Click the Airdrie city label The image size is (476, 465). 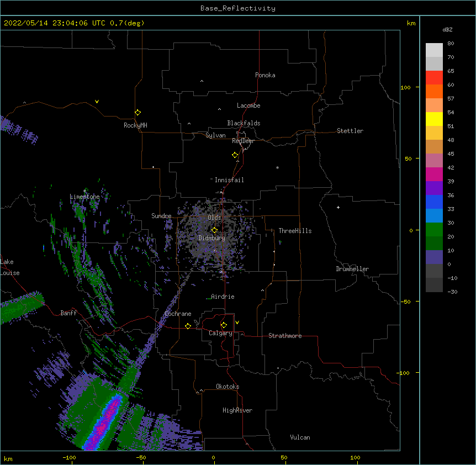pos(223,297)
